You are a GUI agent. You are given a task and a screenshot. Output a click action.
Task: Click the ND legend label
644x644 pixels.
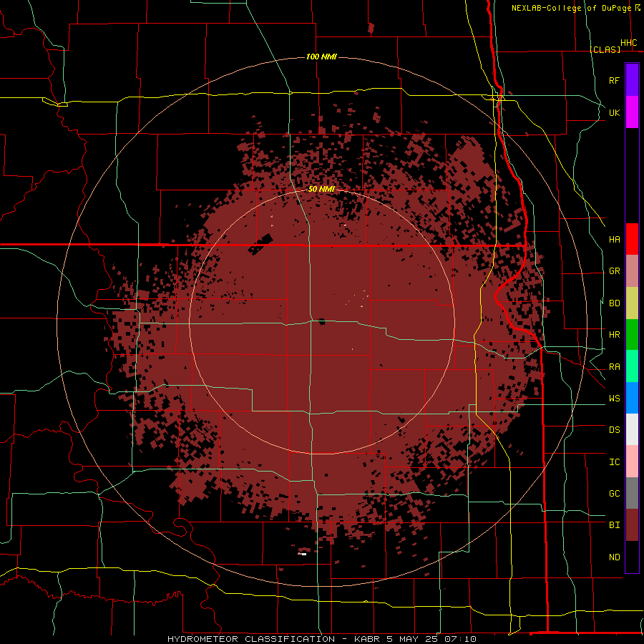tap(614, 557)
